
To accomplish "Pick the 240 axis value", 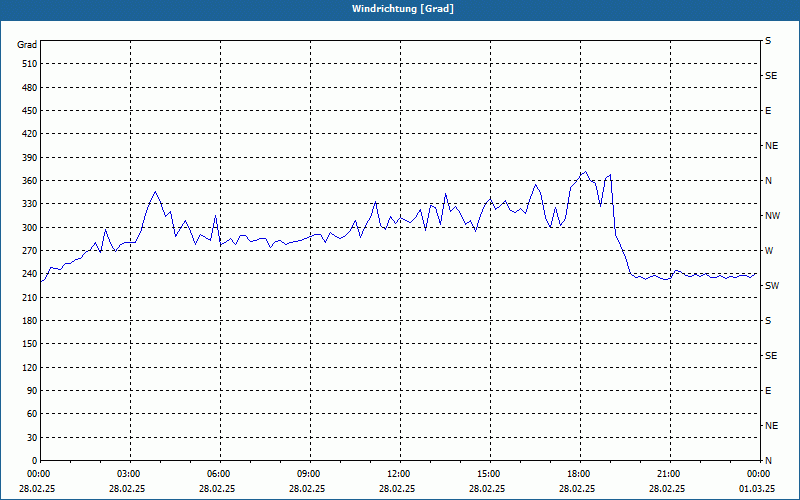I will point(29,274).
